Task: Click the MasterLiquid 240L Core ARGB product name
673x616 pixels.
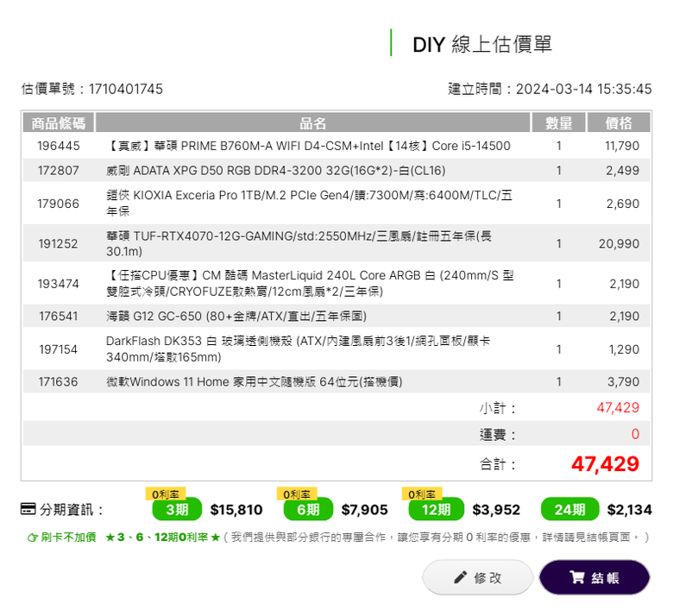Action: 311,283
